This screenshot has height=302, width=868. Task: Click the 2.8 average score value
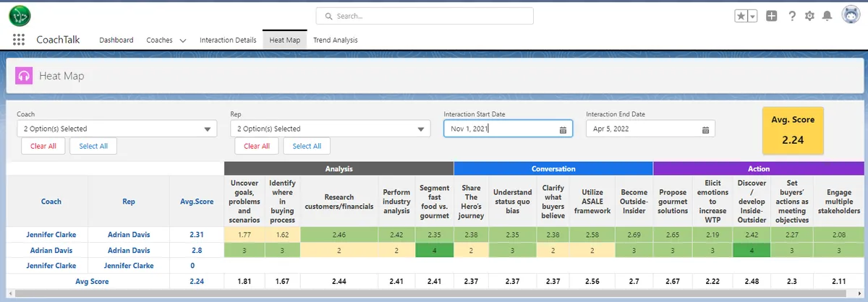tap(197, 249)
